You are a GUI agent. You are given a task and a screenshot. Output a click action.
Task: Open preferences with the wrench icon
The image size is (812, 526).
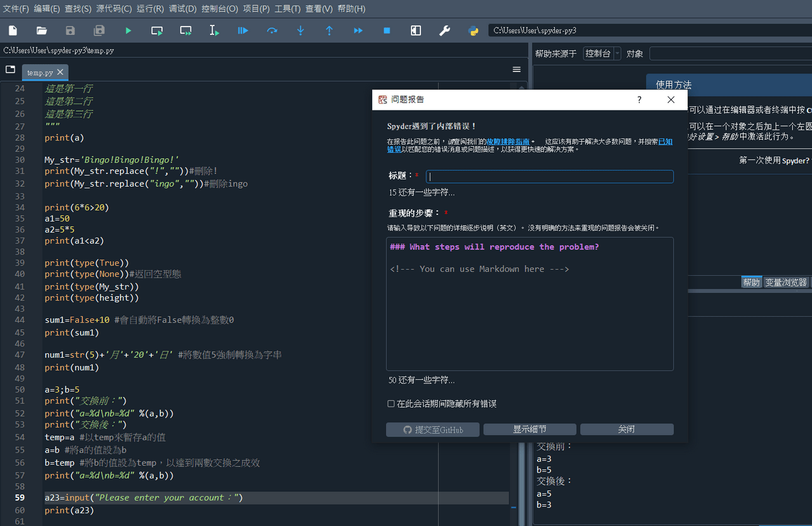coord(444,30)
